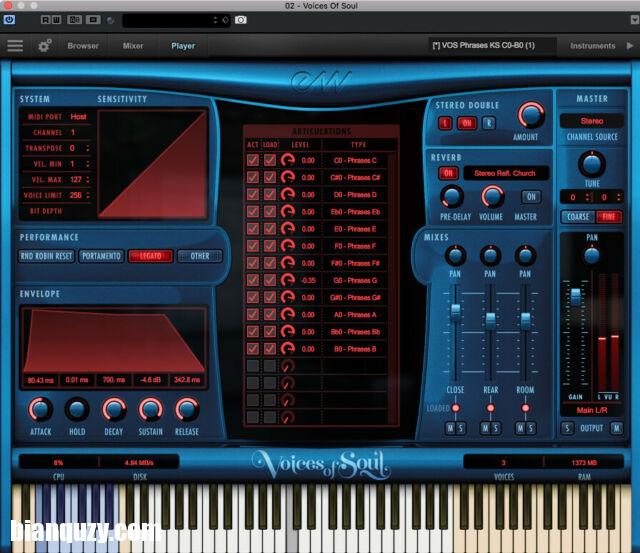Toggle the plugin power icon
Image resolution: width=640 pixels, height=553 pixels.
coord(9,20)
